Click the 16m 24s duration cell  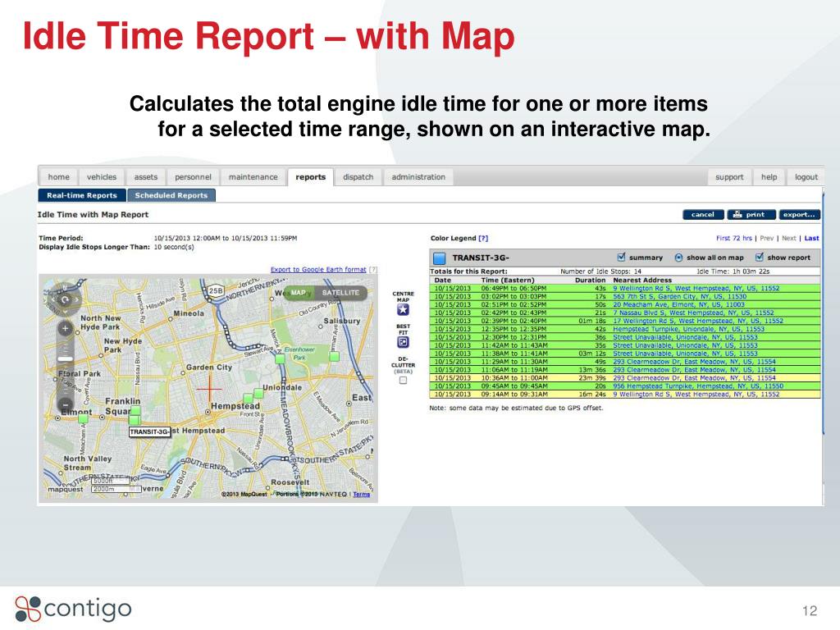592,395
